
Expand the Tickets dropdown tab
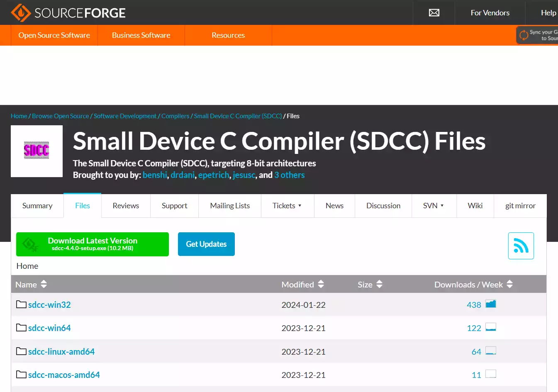tap(287, 206)
